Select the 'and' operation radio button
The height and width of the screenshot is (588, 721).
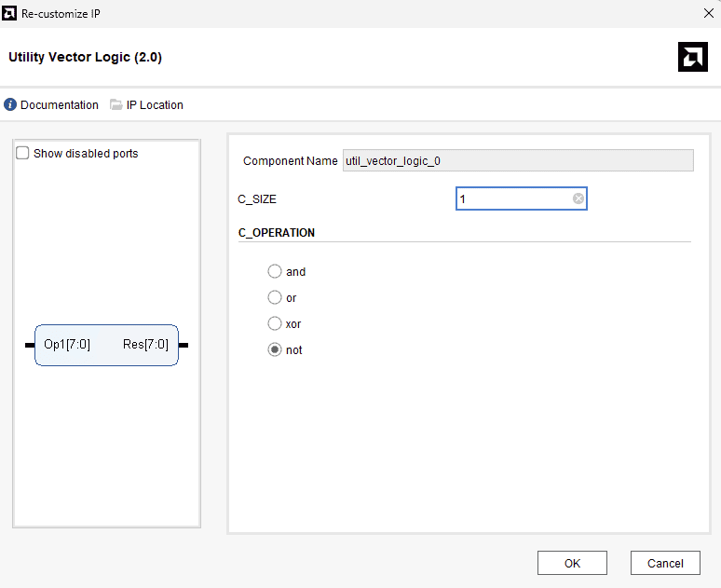click(275, 272)
